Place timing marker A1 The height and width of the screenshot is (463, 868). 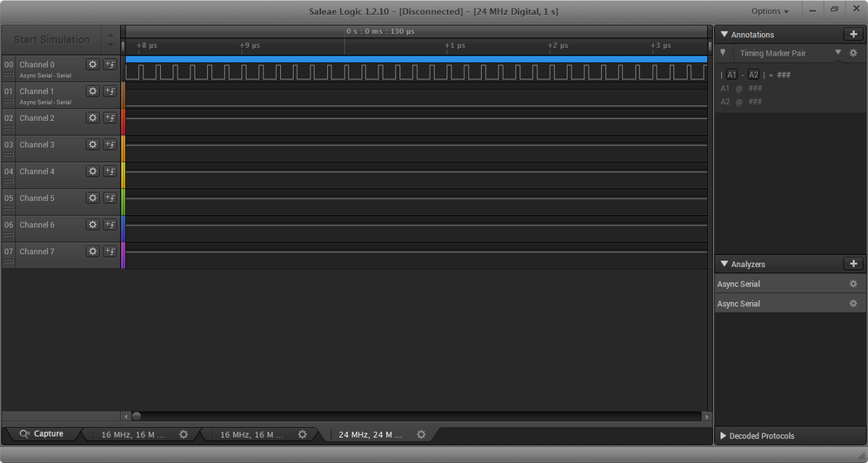click(731, 75)
